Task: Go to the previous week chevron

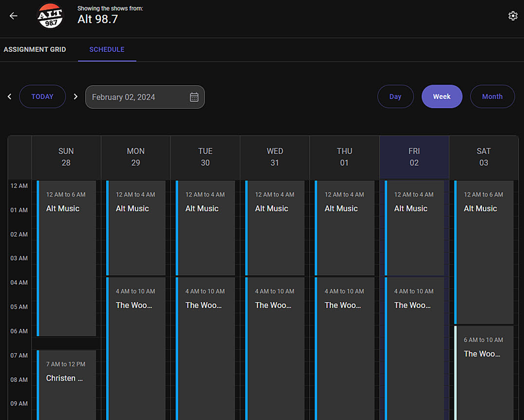Action: [9, 96]
